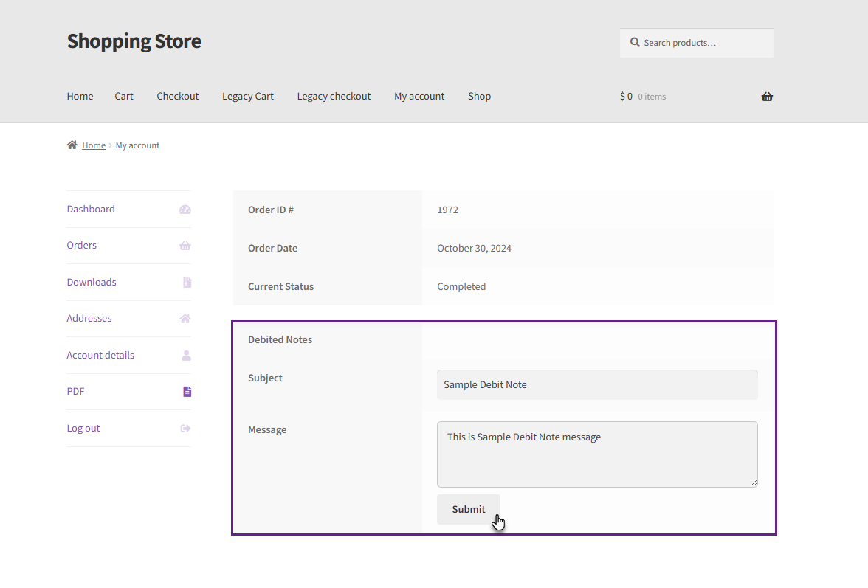Open the Legacy Cart menu item

(248, 96)
